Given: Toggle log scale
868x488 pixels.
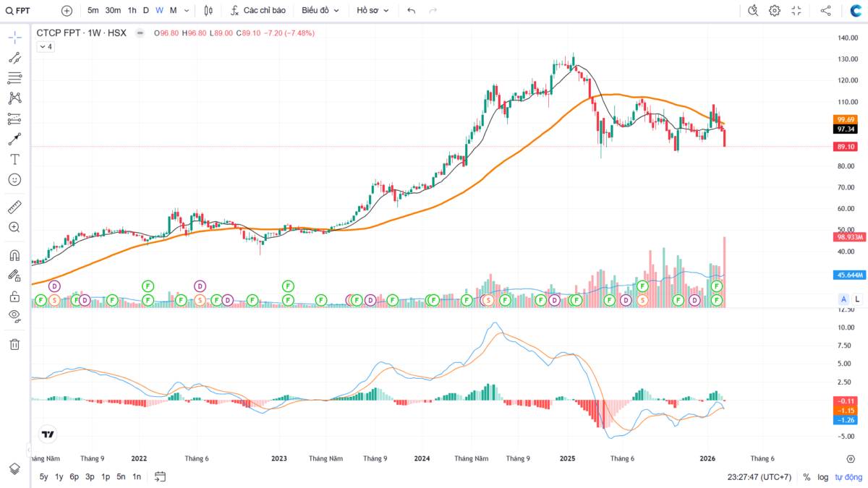Looking at the screenshot, I should coord(823,477).
